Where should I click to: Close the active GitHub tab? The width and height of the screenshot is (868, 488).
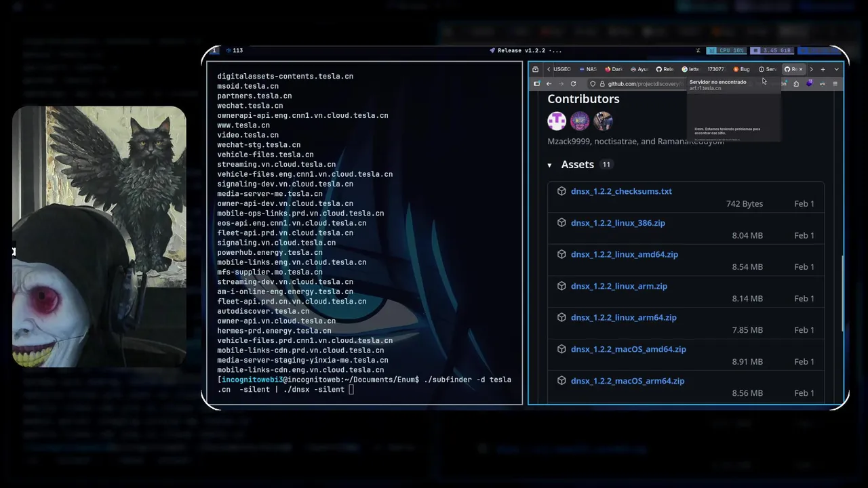801,69
